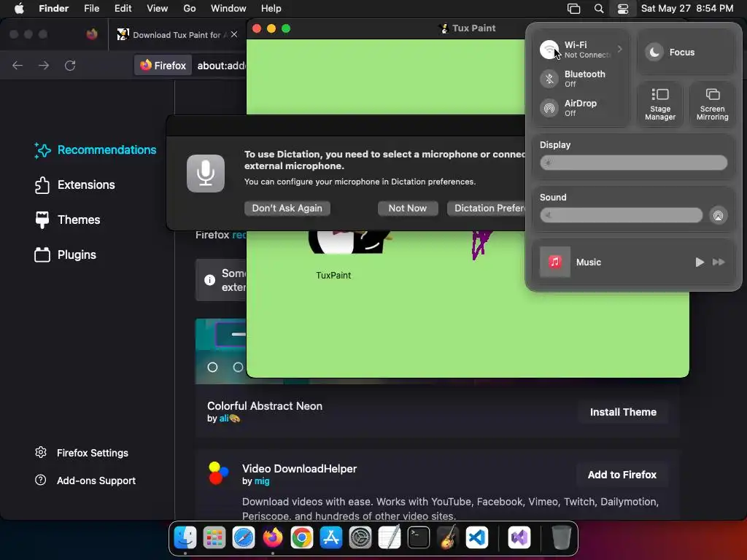Image resolution: width=747 pixels, height=560 pixels.
Task: Skip to next track in Music
Action: (719, 262)
